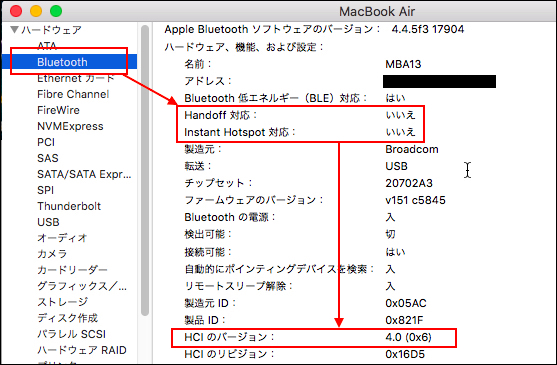Select Fibre Channel in the sidebar
Image resolution: width=557 pixels, height=365 pixels.
point(73,94)
